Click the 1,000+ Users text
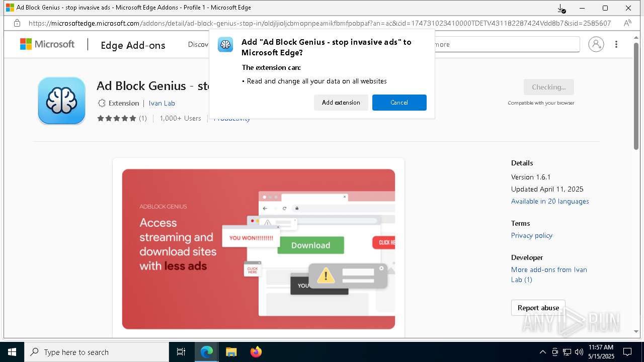This screenshot has height=362, width=644. tap(180, 118)
